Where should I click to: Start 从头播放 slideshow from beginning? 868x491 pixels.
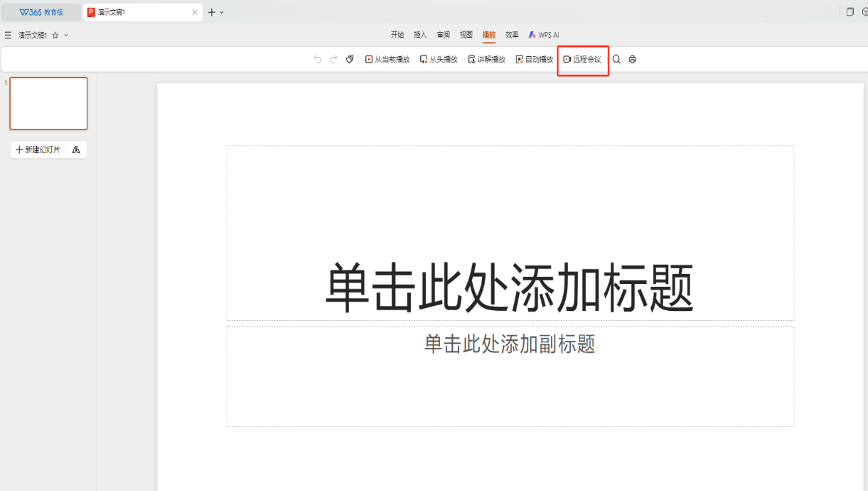439,60
